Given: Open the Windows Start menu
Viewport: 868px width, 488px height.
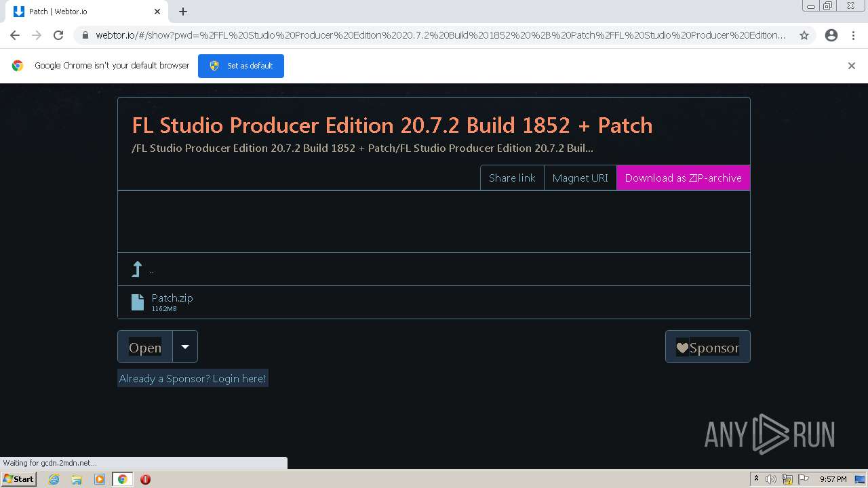Looking at the screenshot, I should coord(18,479).
